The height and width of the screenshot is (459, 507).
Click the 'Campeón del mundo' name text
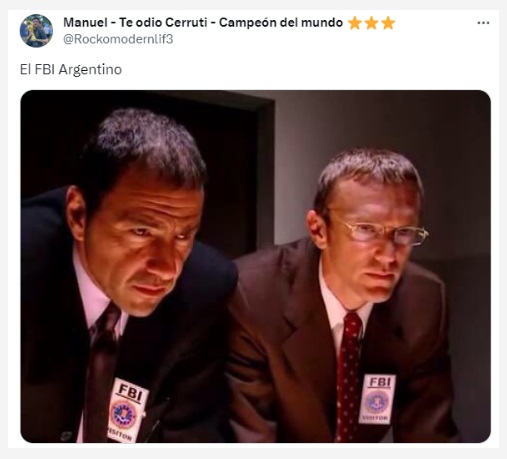(281, 23)
